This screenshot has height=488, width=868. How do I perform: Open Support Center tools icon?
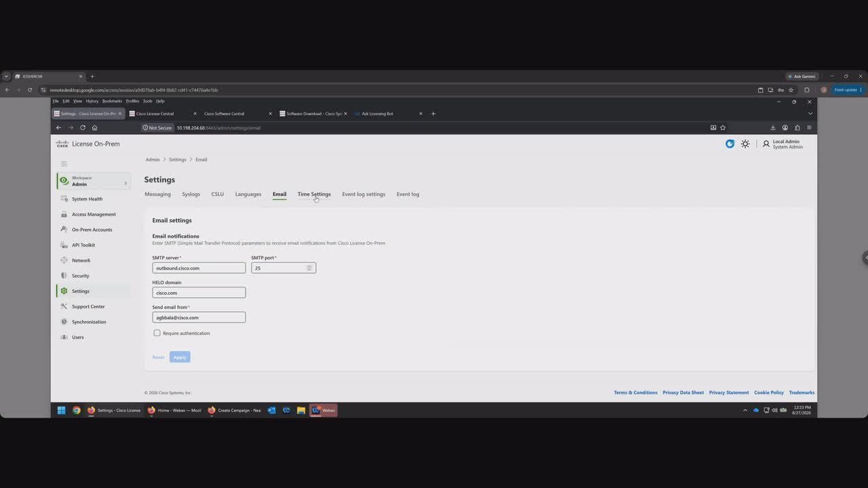(x=64, y=306)
